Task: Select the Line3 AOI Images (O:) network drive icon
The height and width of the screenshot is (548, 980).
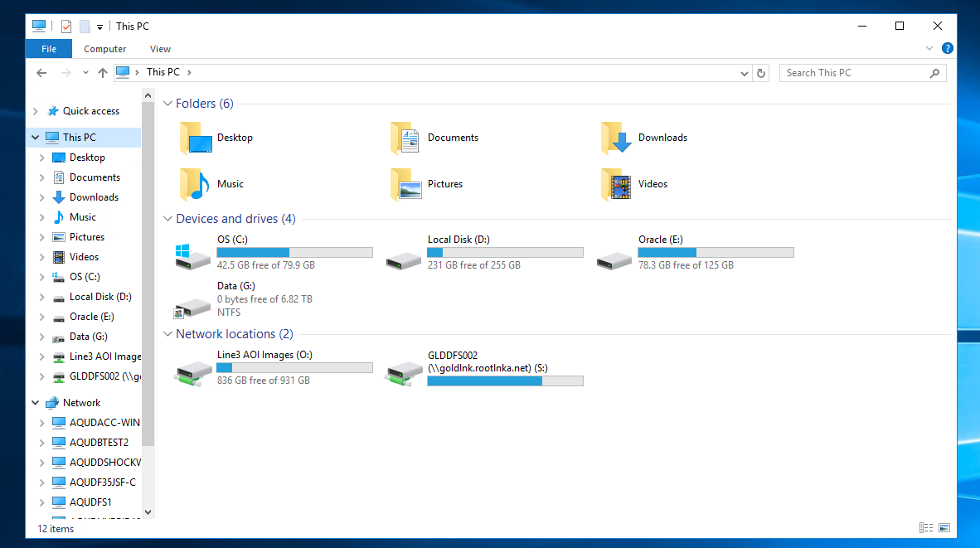Action: pyautogui.click(x=192, y=374)
